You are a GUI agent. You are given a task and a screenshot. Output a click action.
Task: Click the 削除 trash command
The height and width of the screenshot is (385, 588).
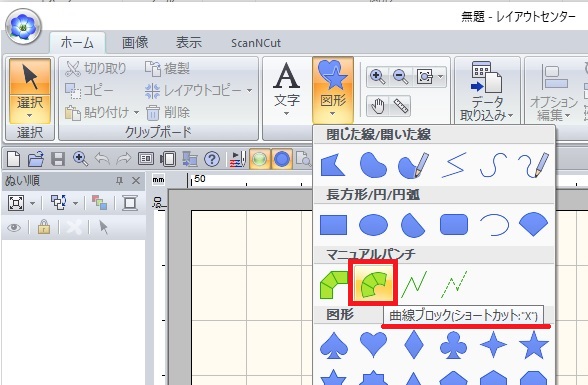pos(168,112)
